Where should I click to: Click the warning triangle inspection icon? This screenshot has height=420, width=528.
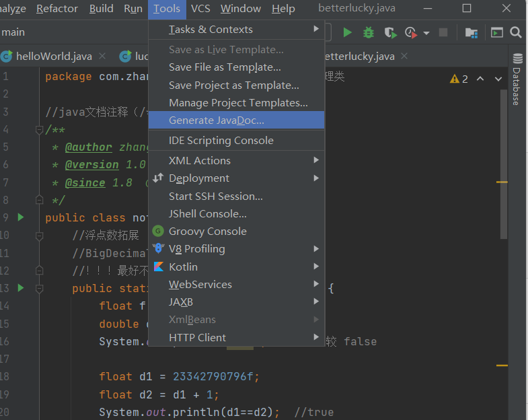[455, 79]
